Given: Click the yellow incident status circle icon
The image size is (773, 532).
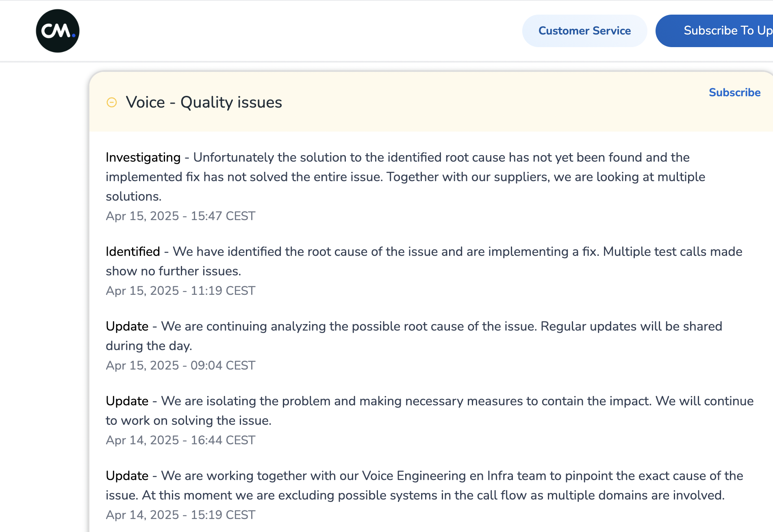Looking at the screenshot, I should coord(112,102).
